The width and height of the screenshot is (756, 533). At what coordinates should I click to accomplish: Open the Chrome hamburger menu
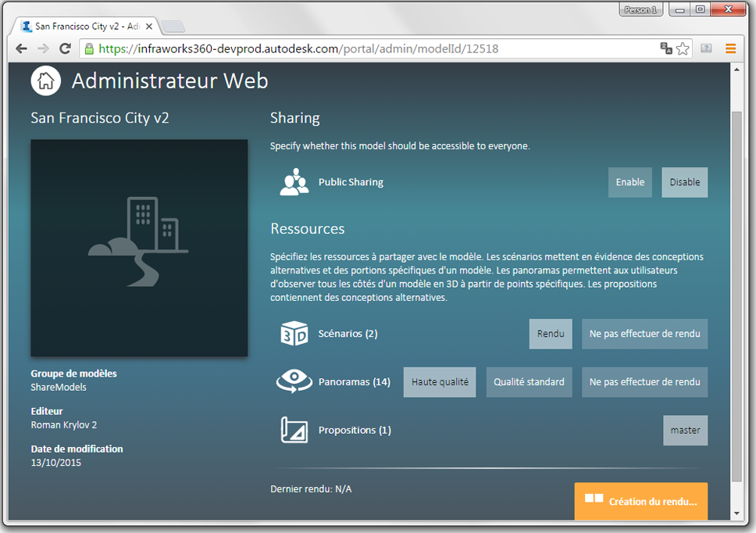click(730, 48)
